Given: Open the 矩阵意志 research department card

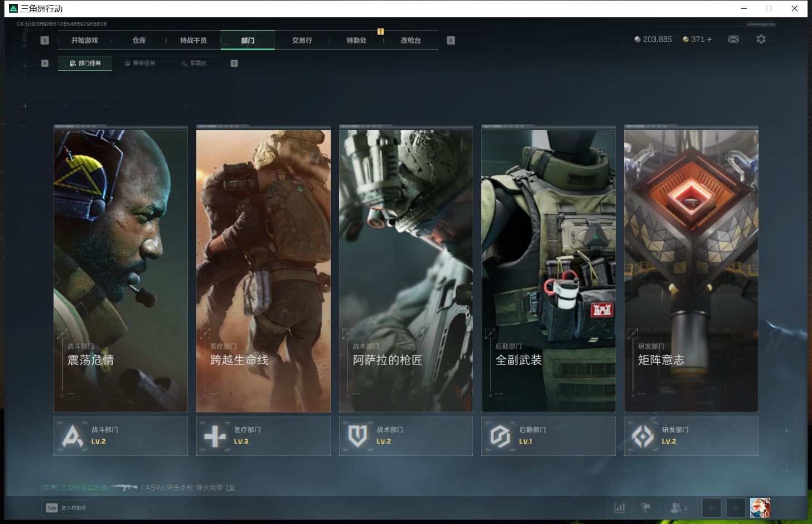Looking at the screenshot, I should (690, 271).
